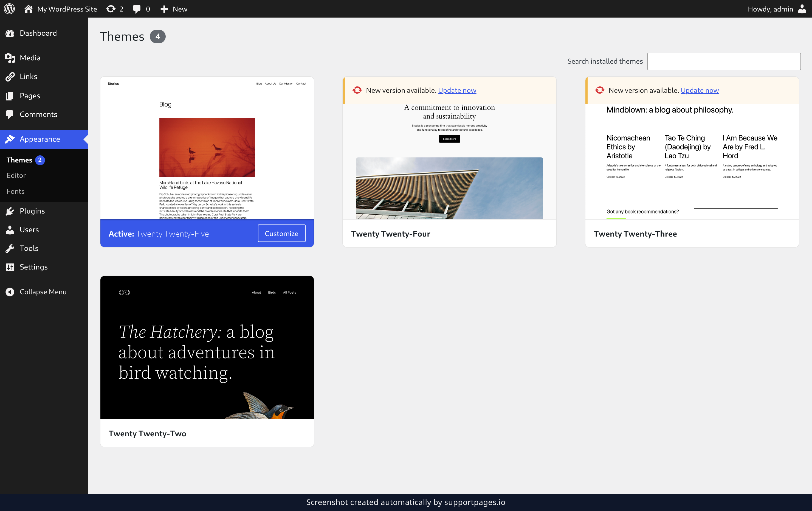Click the plus New icon in top bar
The width and height of the screenshot is (812, 511).
[x=164, y=9]
